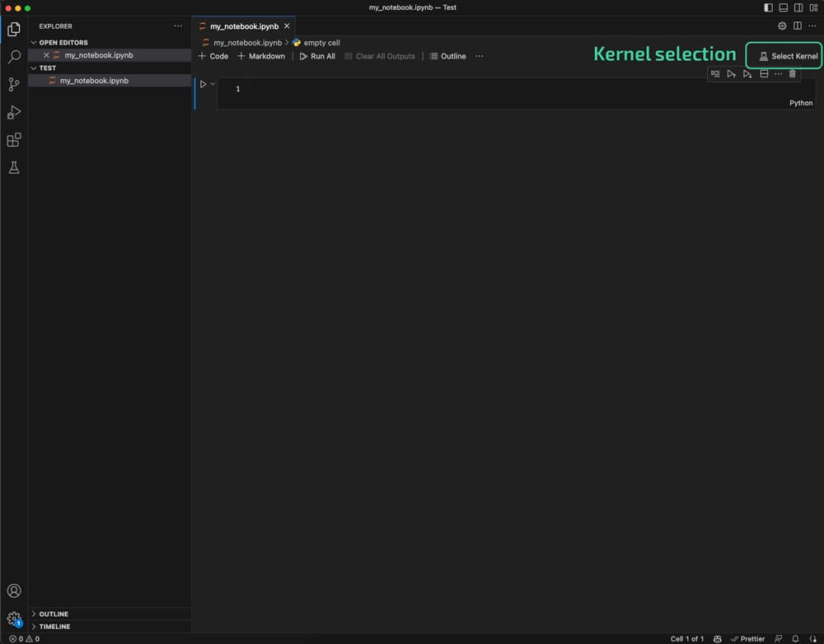Delete the cell with trash icon
Image resolution: width=824 pixels, height=644 pixels.
pyautogui.click(x=793, y=74)
